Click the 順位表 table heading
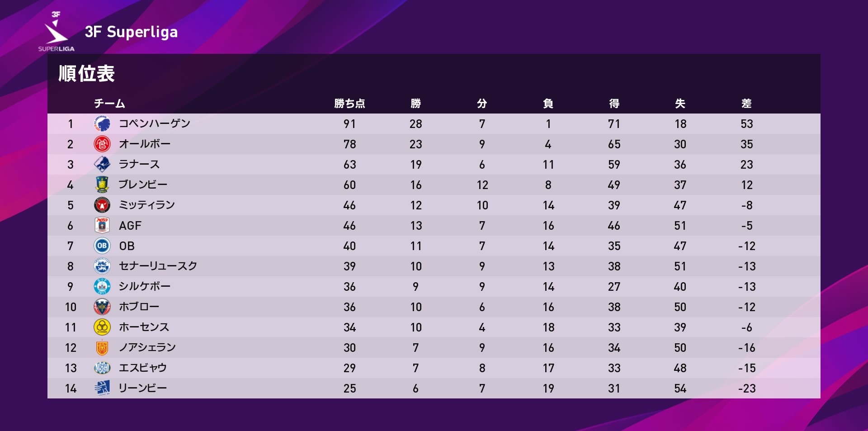The height and width of the screenshot is (431, 868). point(86,73)
